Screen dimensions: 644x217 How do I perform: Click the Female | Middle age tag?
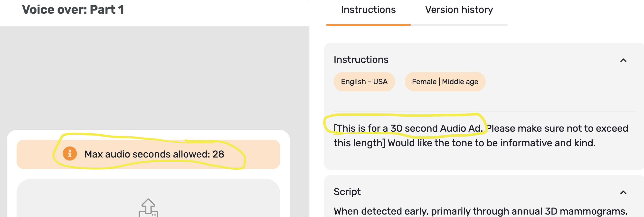tap(445, 82)
